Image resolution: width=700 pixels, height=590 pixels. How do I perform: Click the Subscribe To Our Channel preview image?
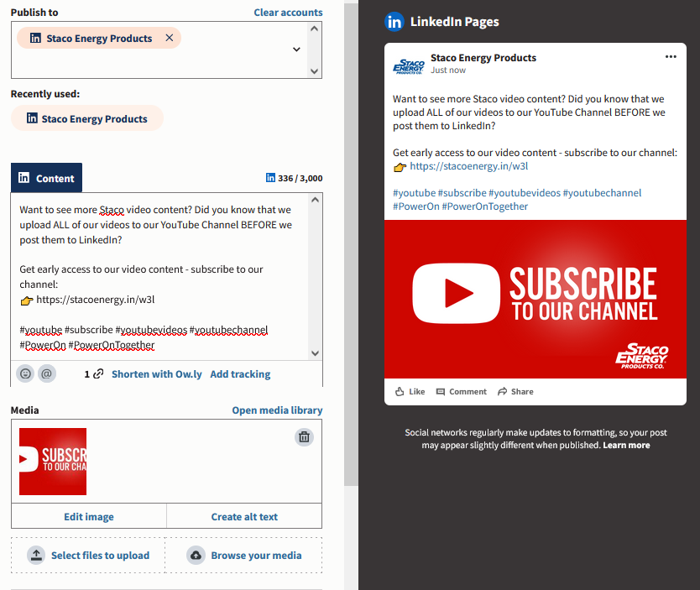click(x=535, y=299)
